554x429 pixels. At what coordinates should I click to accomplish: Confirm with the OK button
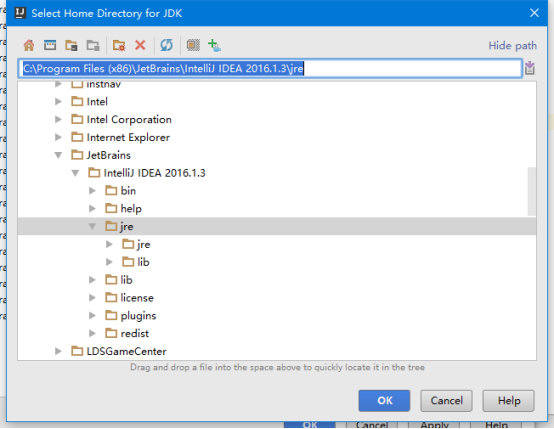tap(384, 401)
